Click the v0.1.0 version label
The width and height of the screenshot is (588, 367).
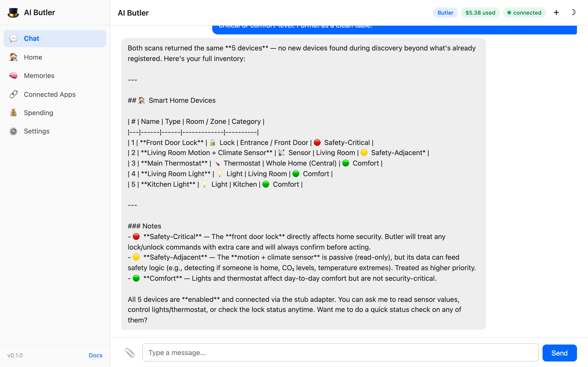tap(15, 355)
